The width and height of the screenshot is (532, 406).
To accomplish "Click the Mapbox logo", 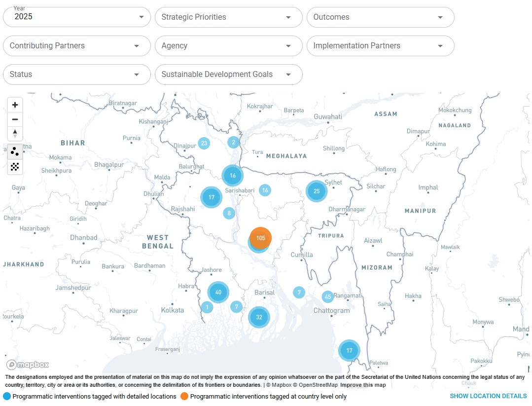I will (x=28, y=365).
